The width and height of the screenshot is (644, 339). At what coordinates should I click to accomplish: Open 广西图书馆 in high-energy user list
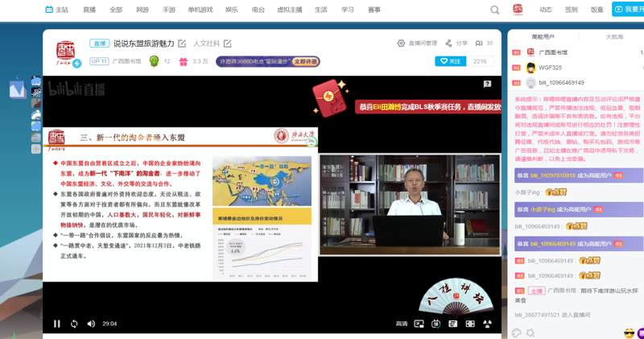[x=553, y=52]
